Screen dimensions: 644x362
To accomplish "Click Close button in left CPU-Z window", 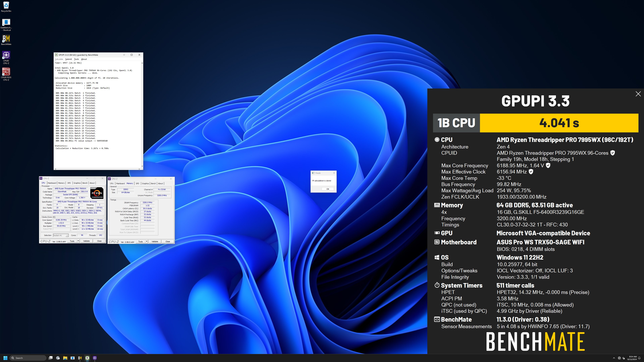I will tap(99, 241).
